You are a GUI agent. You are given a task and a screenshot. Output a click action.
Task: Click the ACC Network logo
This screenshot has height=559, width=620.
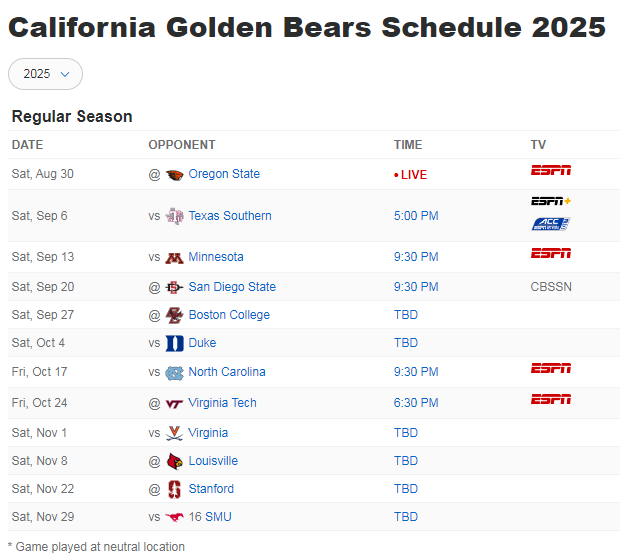click(551, 224)
